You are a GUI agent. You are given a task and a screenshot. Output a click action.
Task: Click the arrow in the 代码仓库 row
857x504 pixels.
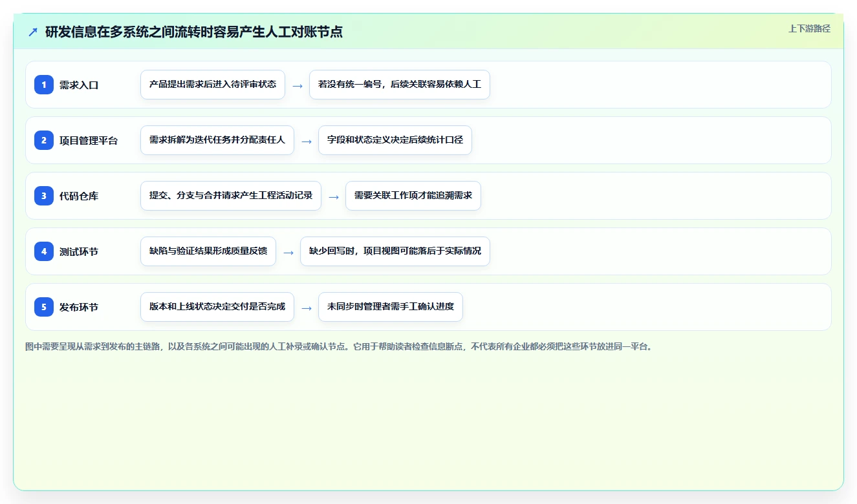(334, 196)
